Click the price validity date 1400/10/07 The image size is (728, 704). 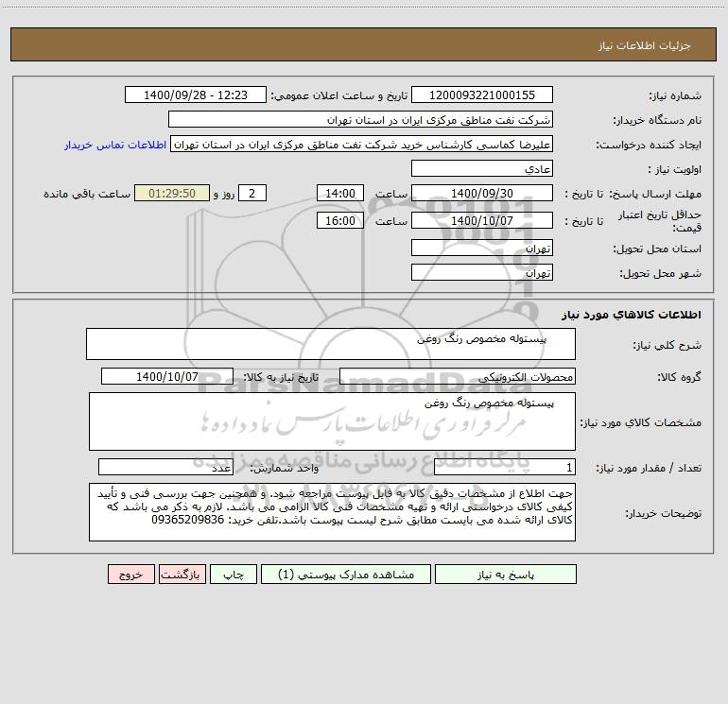[x=482, y=220]
